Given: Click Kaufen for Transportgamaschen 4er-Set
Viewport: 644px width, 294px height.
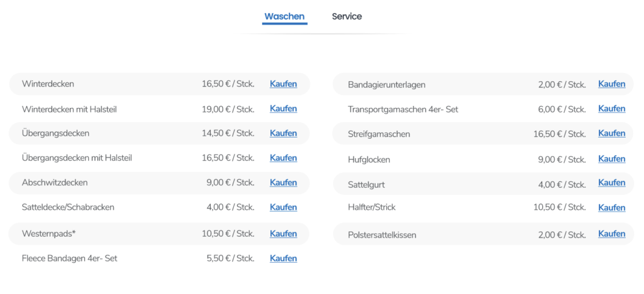Looking at the screenshot, I should 611,109.
